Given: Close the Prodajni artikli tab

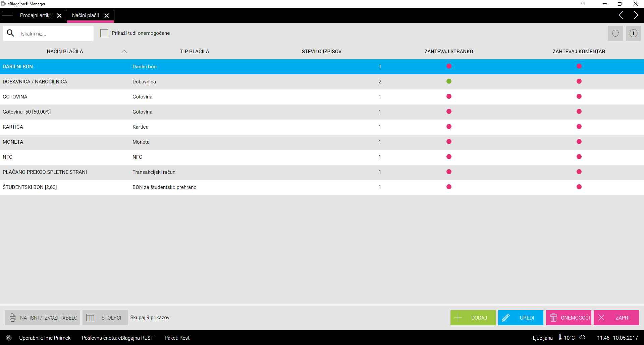Looking at the screenshot, I should tap(59, 16).
